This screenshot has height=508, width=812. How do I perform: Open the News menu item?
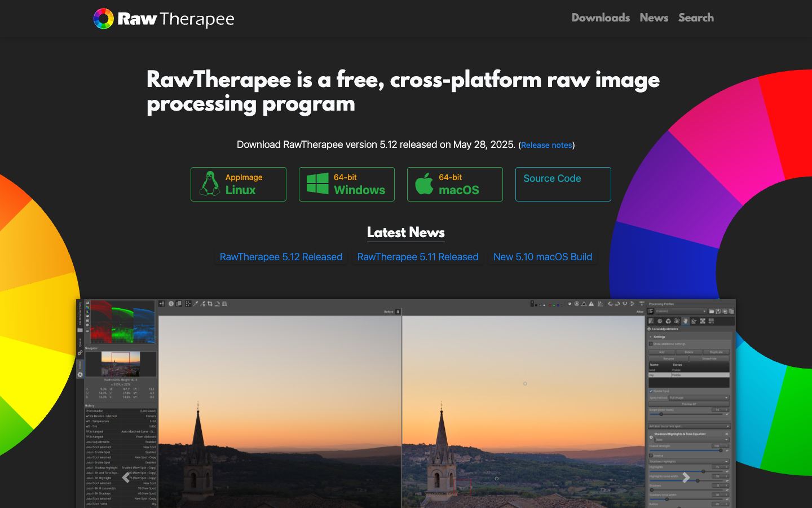(654, 17)
